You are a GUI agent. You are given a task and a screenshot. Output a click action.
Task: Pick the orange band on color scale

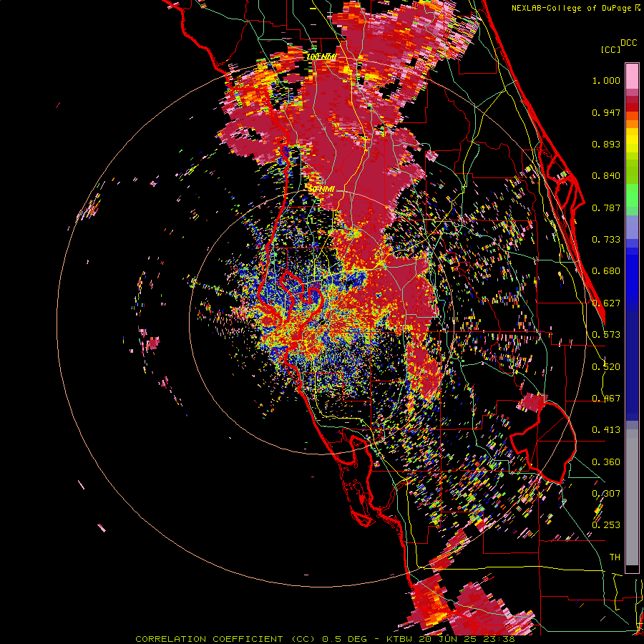pyautogui.click(x=632, y=124)
